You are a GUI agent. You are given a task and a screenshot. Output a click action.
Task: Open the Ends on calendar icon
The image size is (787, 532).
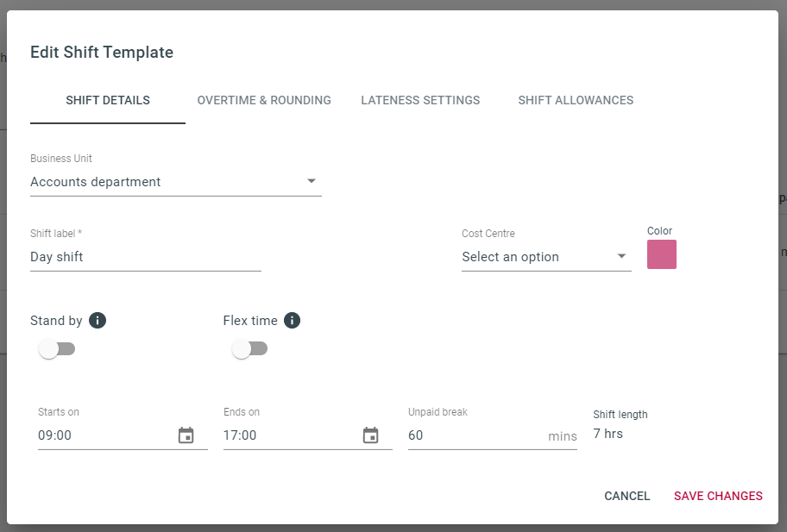371,435
